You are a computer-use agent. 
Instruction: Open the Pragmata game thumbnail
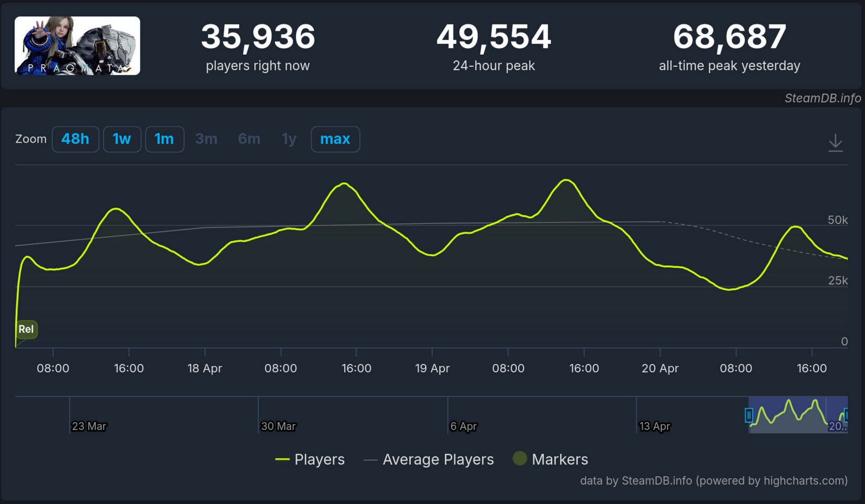pos(77,46)
